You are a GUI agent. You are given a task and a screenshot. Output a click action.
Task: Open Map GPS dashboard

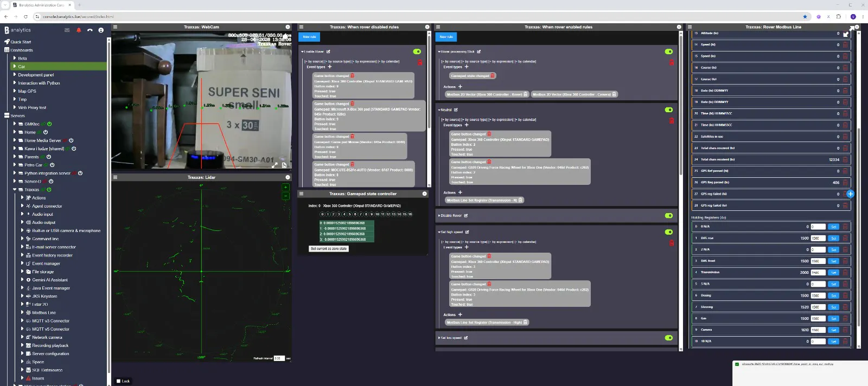tap(27, 91)
